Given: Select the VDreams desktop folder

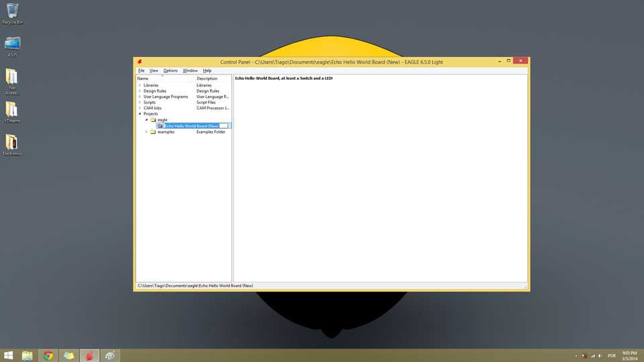Looking at the screenshot, I should (12, 112).
